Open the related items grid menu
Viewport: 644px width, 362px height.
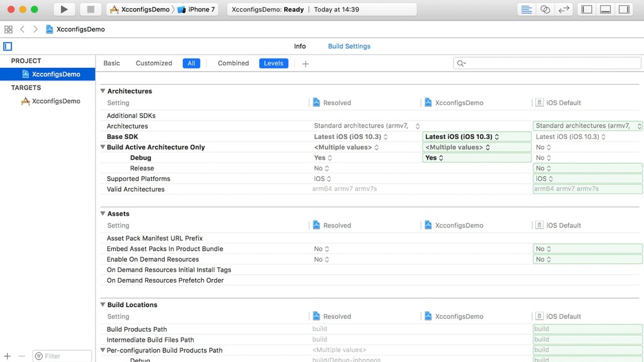8,29
